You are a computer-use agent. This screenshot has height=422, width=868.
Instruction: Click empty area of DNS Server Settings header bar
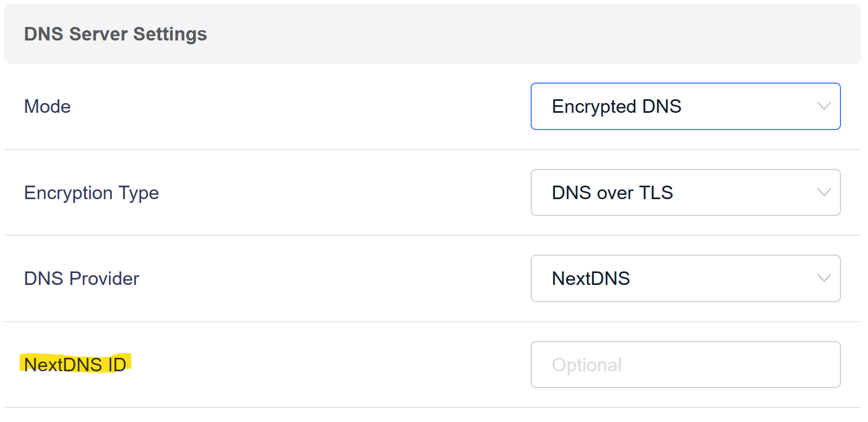pyautogui.click(x=513, y=34)
